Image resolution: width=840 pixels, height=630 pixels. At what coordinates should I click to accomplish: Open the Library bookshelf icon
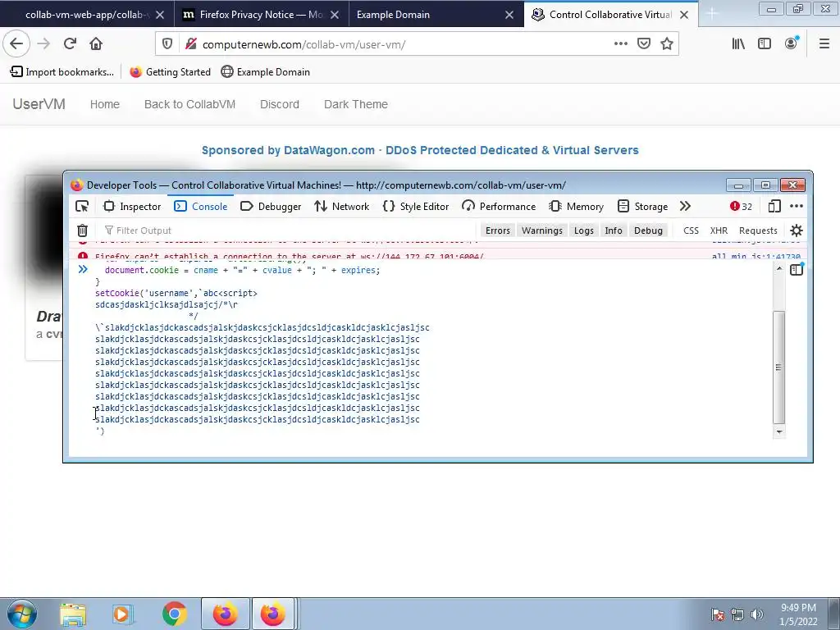[x=738, y=44]
